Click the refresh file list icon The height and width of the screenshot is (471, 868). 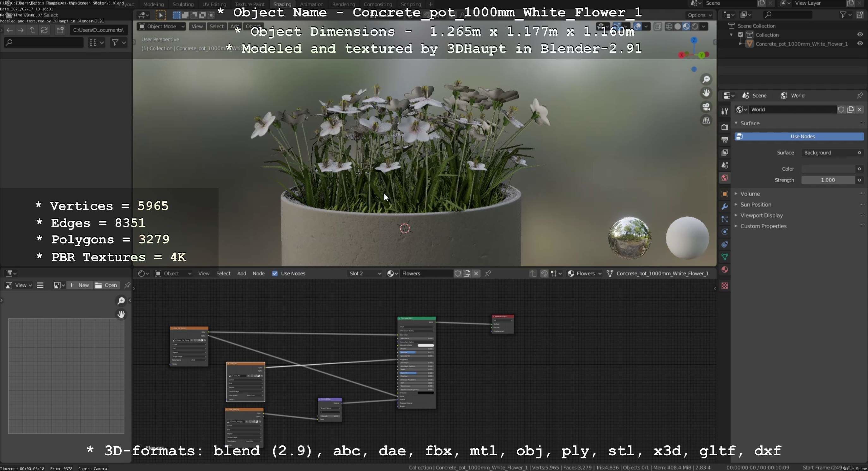[x=44, y=30]
